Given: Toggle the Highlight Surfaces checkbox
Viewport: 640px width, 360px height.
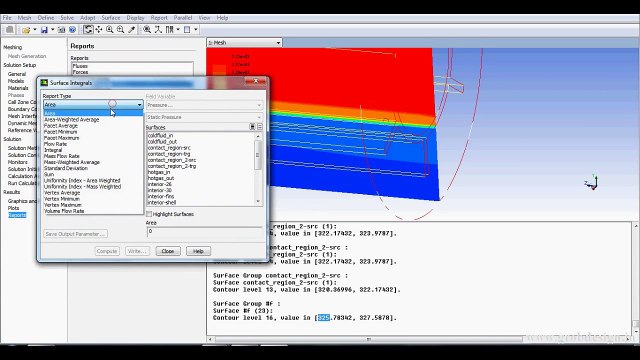Looking at the screenshot, I should pyautogui.click(x=149, y=214).
